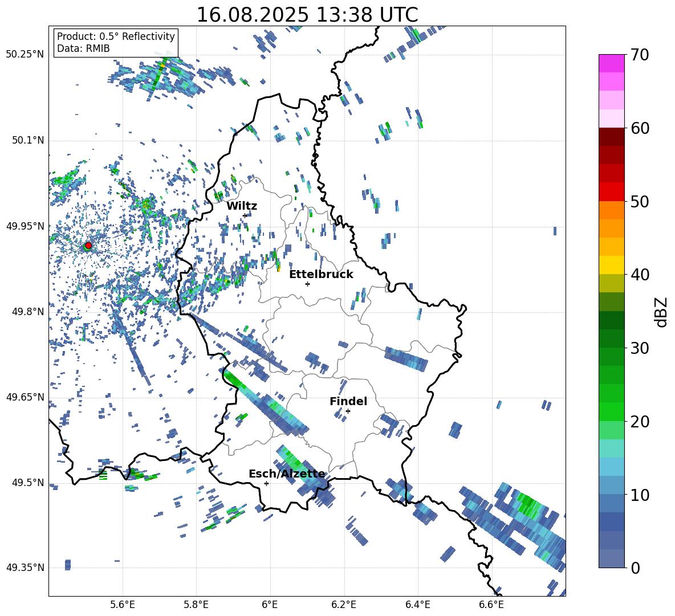Click the Esch/Alzette station cross marker
This screenshot has height=616, width=675.
pyautogui.click(x=266, y=483)
